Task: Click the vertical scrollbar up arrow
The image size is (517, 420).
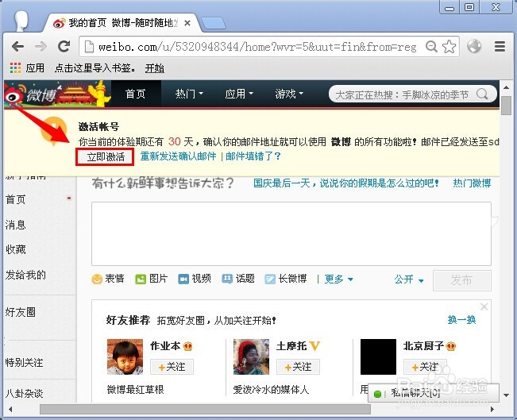Action: pos(506,87)
